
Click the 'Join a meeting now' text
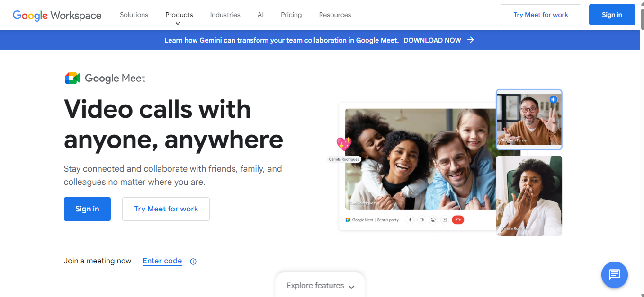98,261
